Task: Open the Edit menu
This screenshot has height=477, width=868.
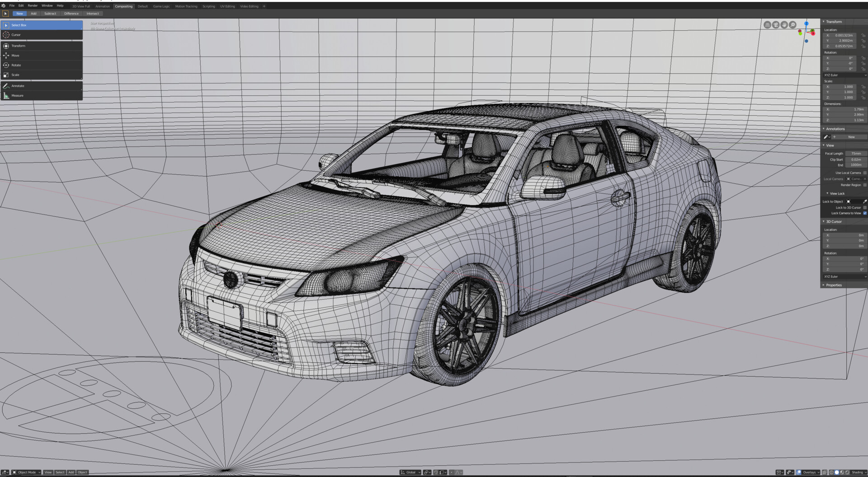Action: 21,6
